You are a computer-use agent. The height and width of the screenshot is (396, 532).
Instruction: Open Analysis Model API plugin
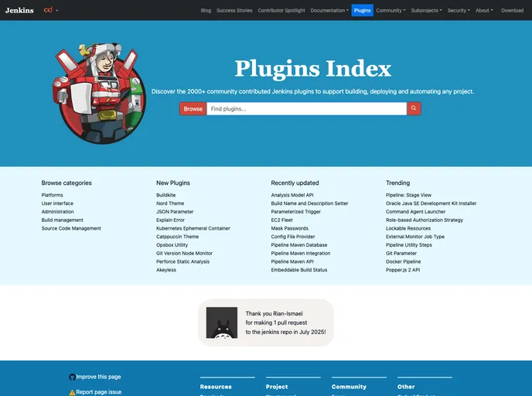[292, 195]
